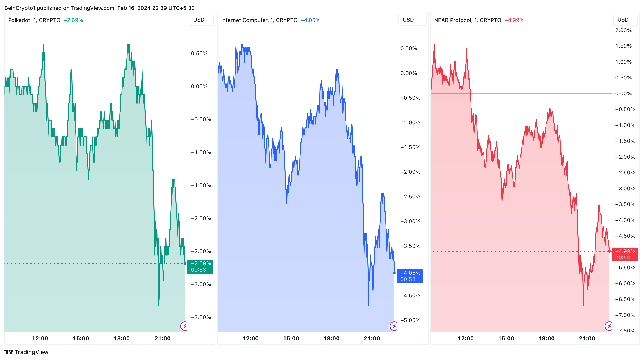Click the NEAR Protocol chart title legend
The image size is (644, 360).
pyautogui.click(x=467, y=20)
